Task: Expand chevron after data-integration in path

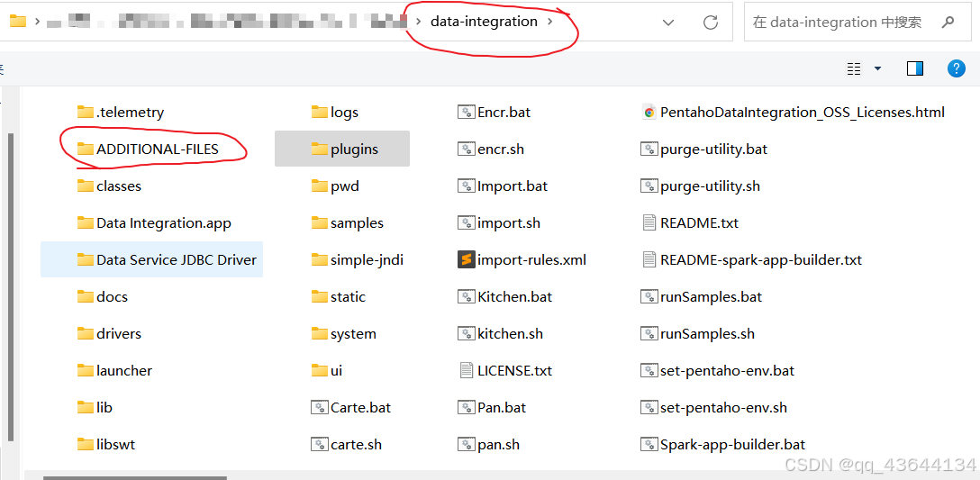Action: [550, 22]
